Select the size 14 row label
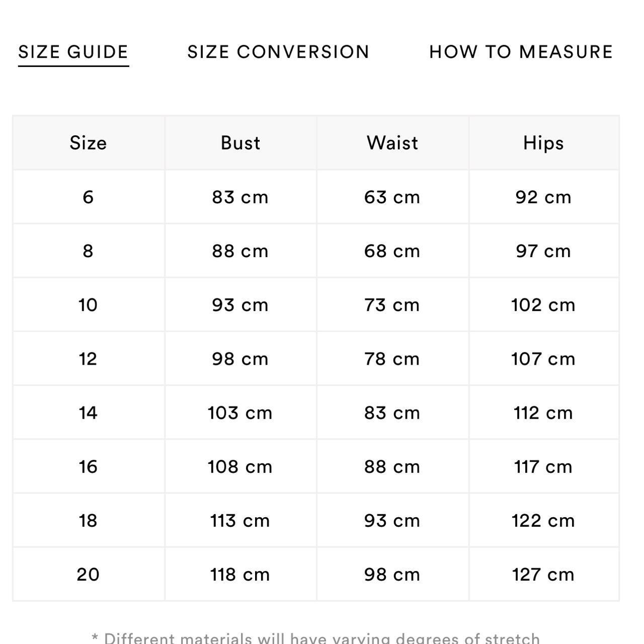This screenshot has width=644, height=644. [88, 413]
